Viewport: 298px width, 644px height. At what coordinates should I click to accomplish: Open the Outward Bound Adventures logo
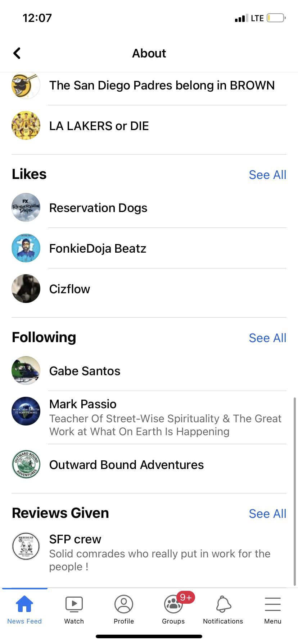tap(26, 464)
